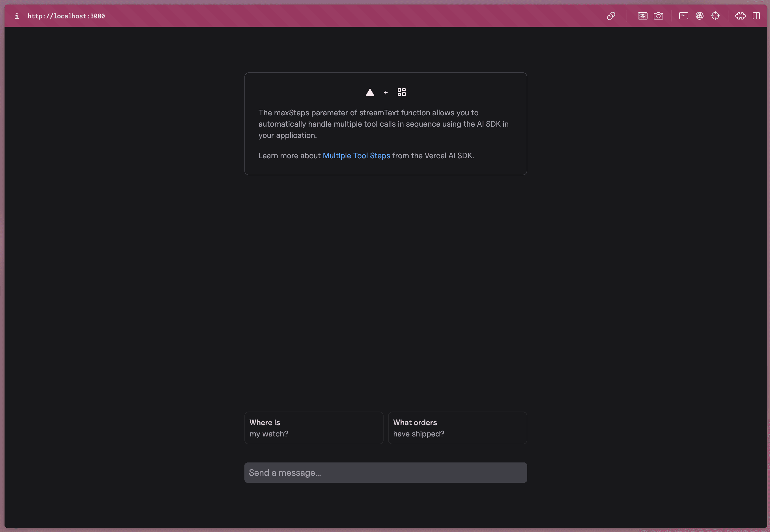Select the 'Where is my watch?' suggestion
Screen dimensions: 770x532
pos(313,428)
